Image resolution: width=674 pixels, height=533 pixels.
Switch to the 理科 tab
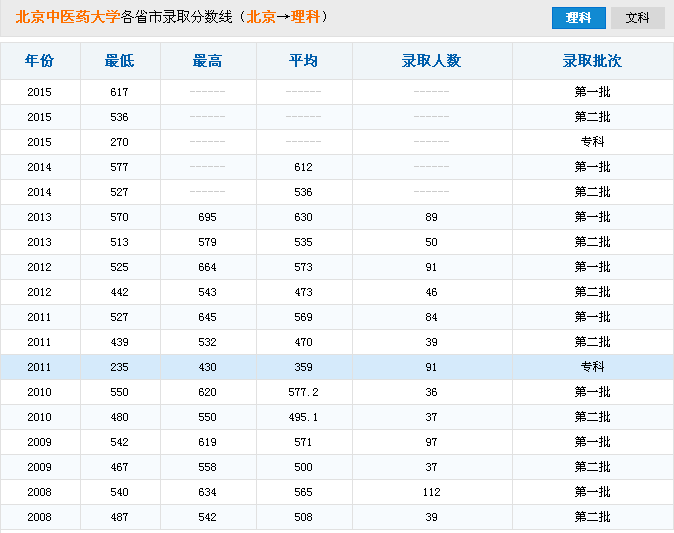578,18
